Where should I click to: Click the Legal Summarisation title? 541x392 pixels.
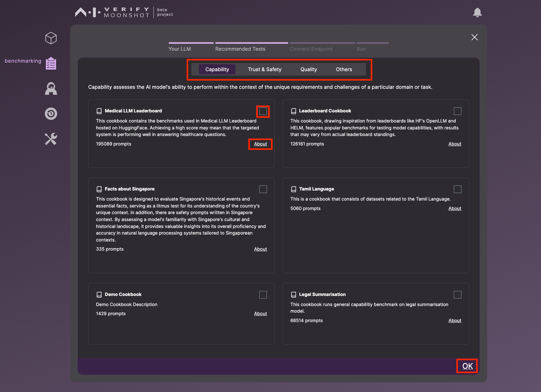[x=322, y=294]
